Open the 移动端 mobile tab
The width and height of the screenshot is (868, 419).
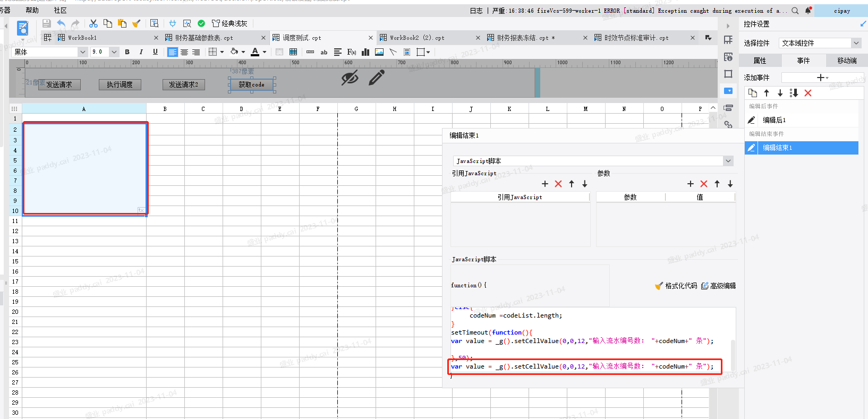[x=847, y=61]
